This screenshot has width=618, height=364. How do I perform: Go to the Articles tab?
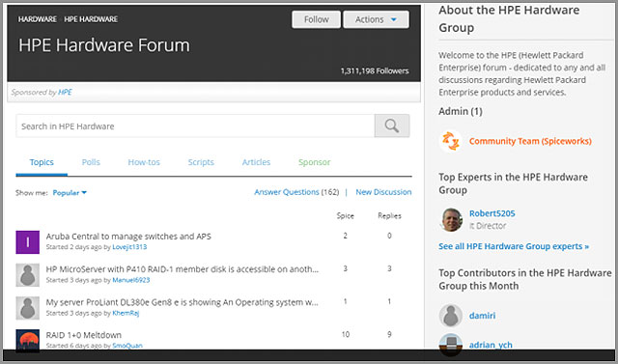(x=256, y=162)
